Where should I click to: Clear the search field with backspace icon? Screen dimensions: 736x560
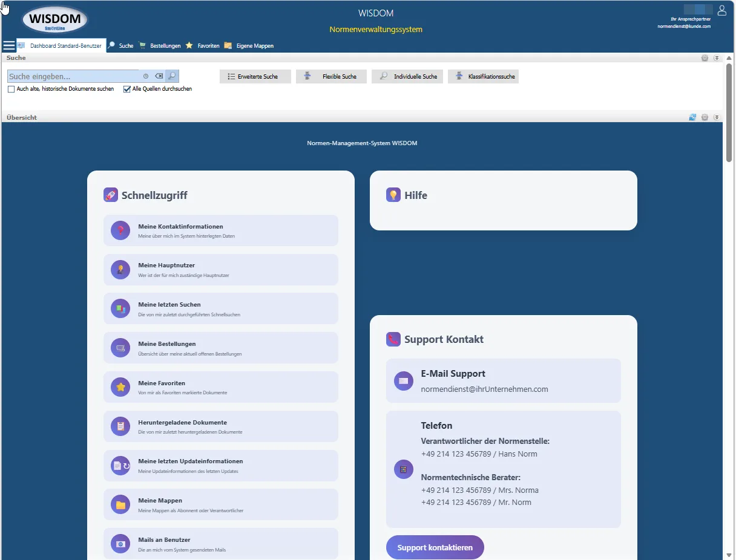pyautogui.click(x=159, y=76)
